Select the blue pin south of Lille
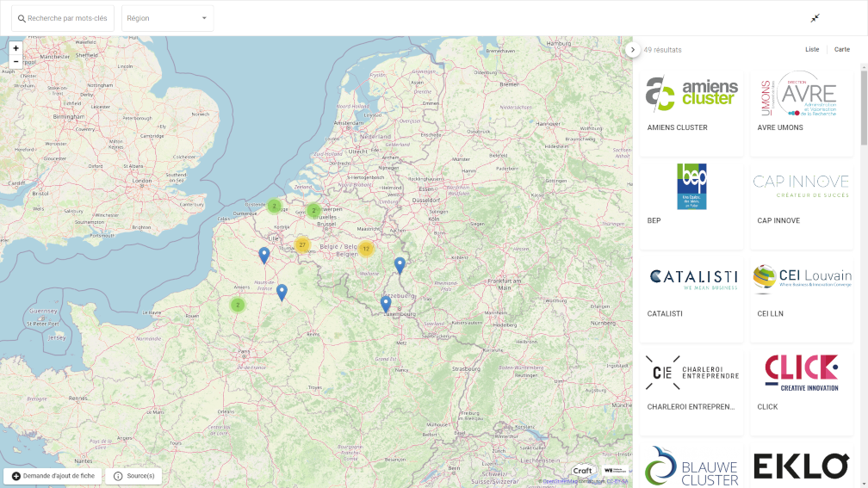The image size is (868, 488). [x=264, y=255]
